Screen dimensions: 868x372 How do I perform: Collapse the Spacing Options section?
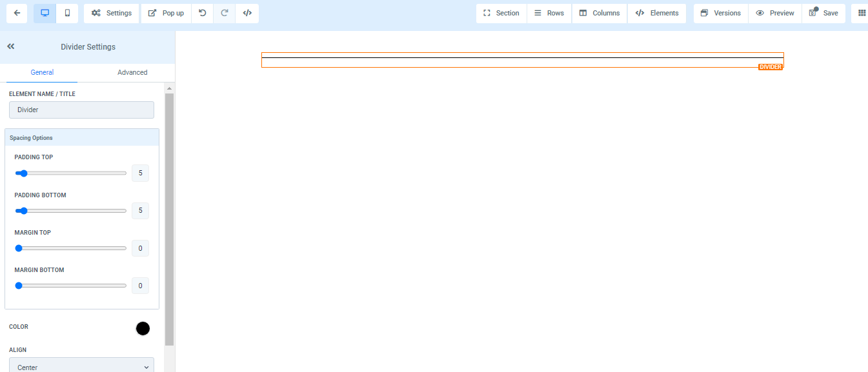click(82, 137)
